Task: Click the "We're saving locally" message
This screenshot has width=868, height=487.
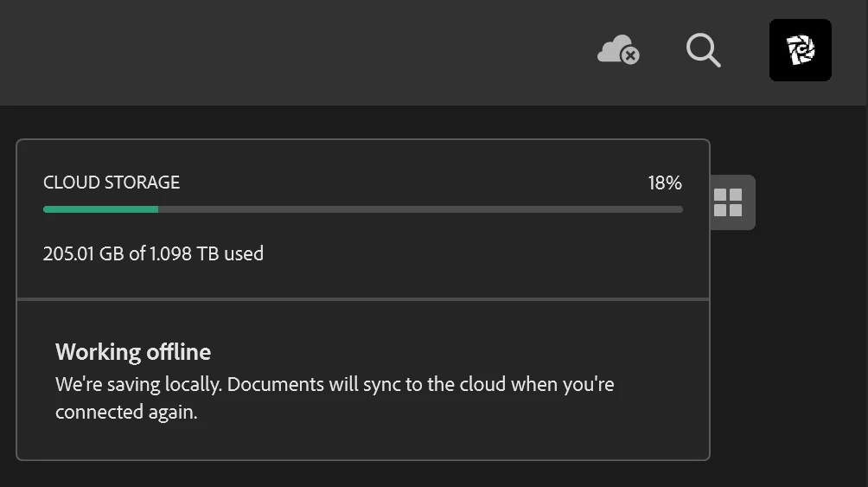Action: 138,384
